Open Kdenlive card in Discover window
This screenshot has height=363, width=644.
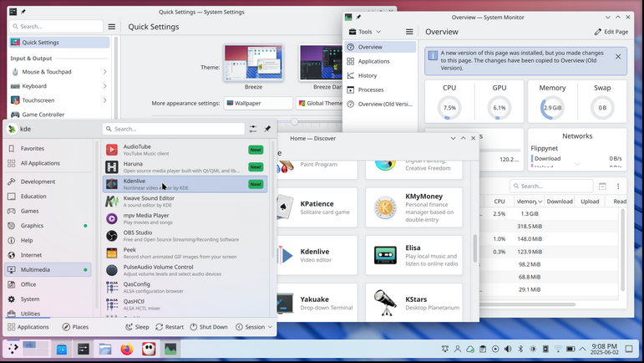(317, 255)
